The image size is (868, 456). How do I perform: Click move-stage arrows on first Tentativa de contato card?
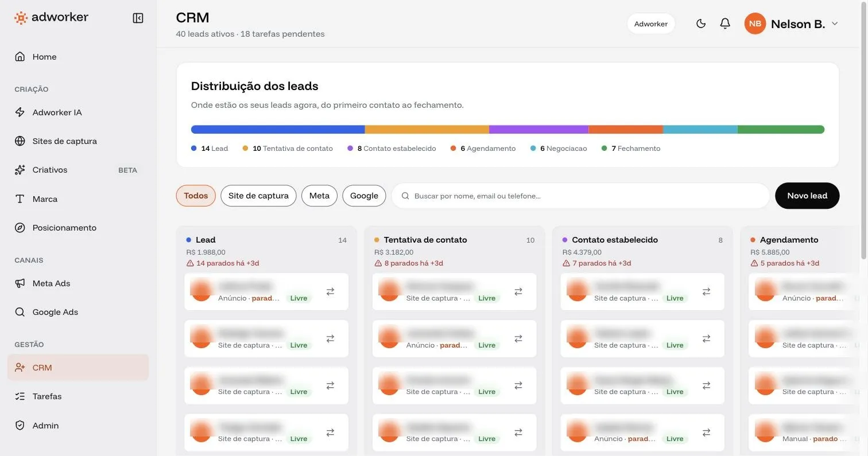point(518,291)
